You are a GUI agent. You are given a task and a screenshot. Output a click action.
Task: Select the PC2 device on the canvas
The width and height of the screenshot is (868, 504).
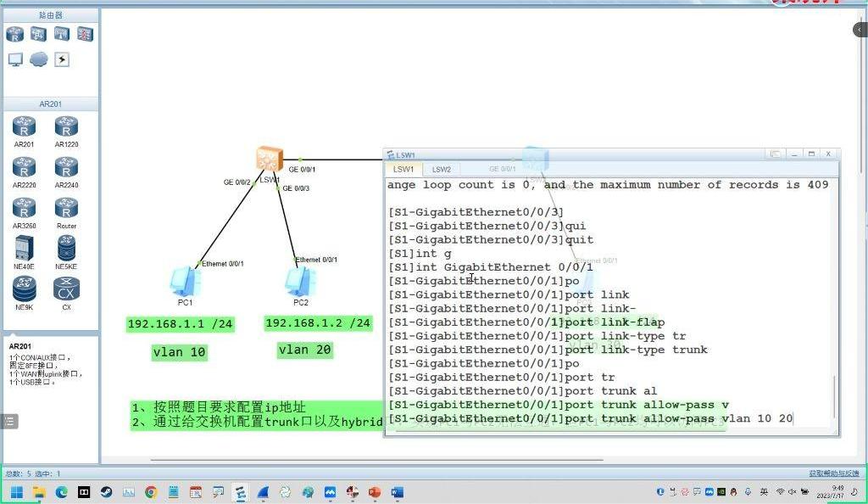(x=301, y=282)
